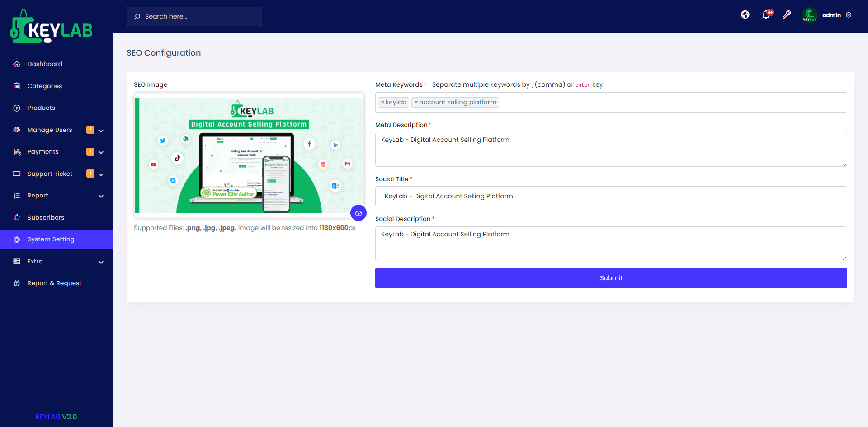The height and width of the screenshot is (427, 868).
Task: Submit the SEO configuration form
Action: tap(611, 278)
